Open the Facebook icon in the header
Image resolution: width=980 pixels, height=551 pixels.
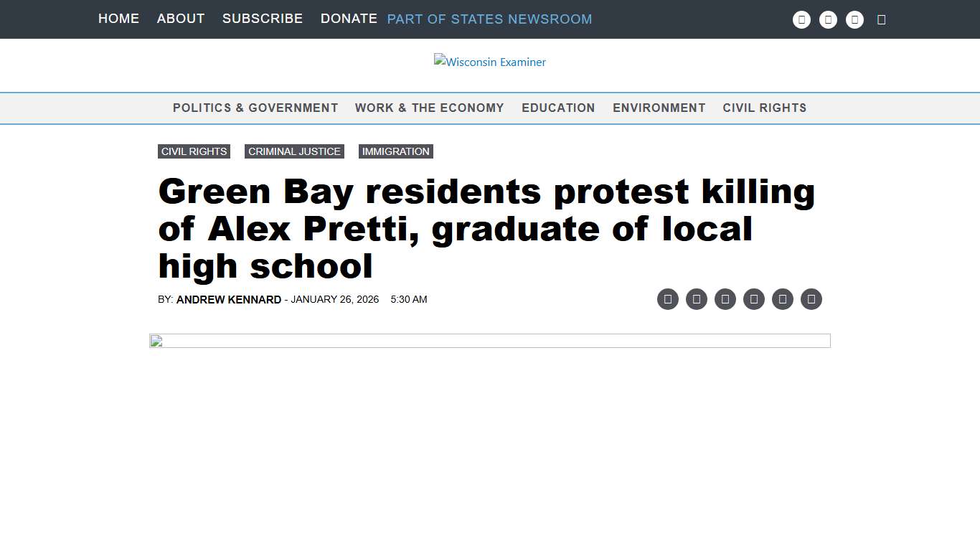coord(801,19)
